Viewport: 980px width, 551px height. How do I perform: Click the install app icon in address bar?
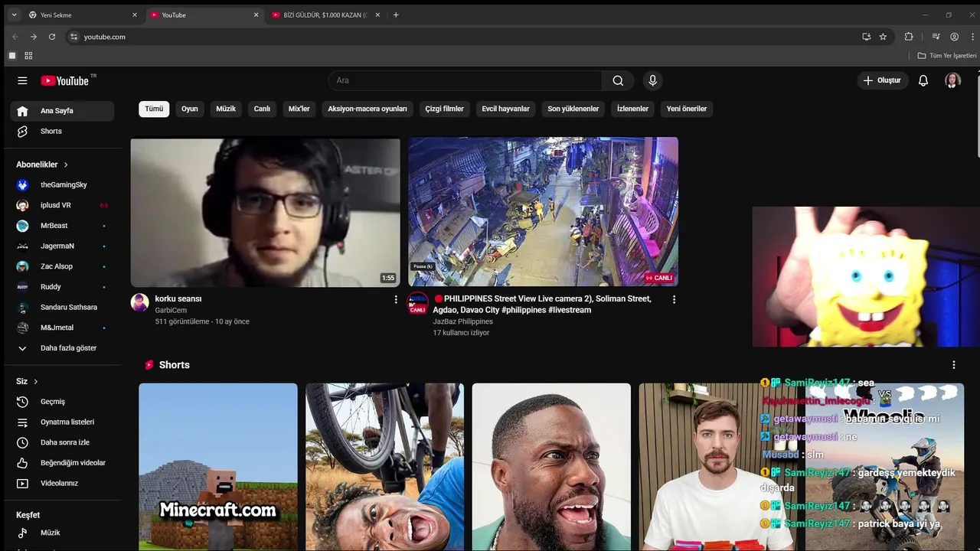point(866,37)
